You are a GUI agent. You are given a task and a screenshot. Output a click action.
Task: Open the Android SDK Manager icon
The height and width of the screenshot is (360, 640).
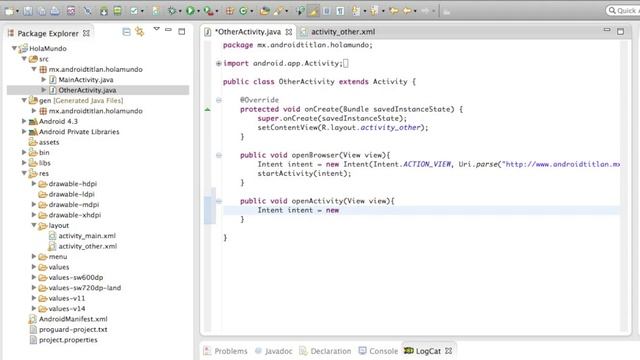(x=104, y=11)
